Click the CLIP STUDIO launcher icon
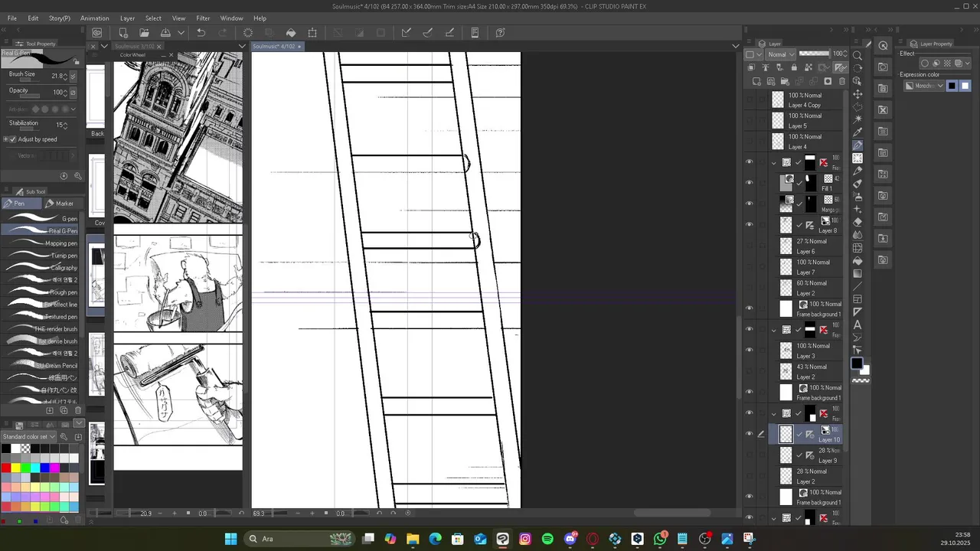The width and height of the screenshot is (980, 551). (x=97, y=33)
